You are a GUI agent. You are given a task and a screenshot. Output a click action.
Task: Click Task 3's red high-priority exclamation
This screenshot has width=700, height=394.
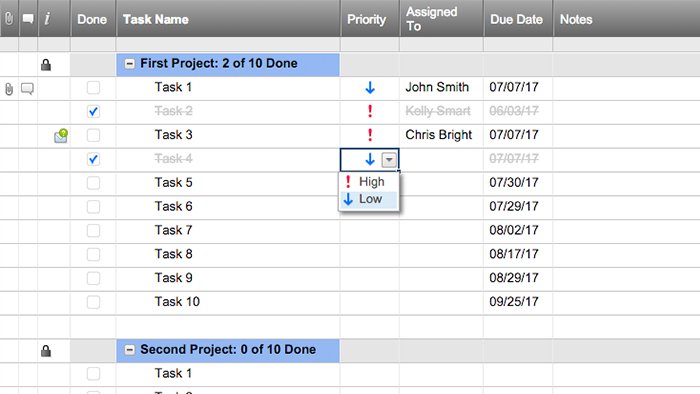pyautogui.click(x=370, y=135)
